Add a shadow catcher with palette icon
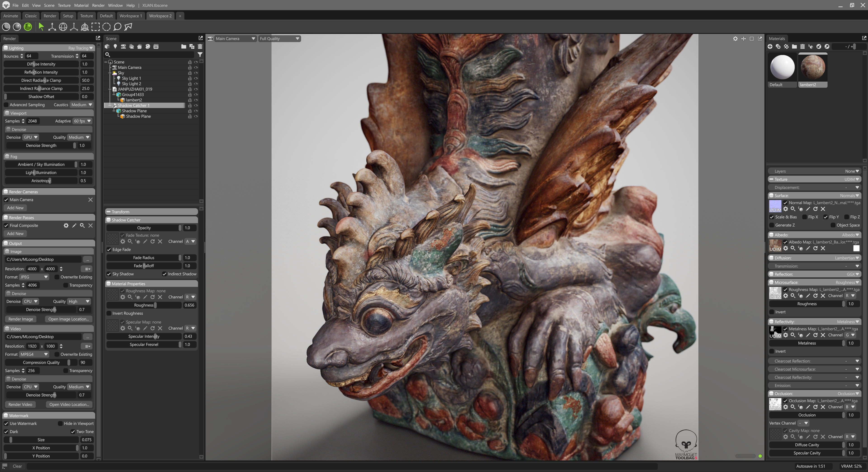Image resolution: width=868 pixels, height=472 pixels. pos(148,47)
